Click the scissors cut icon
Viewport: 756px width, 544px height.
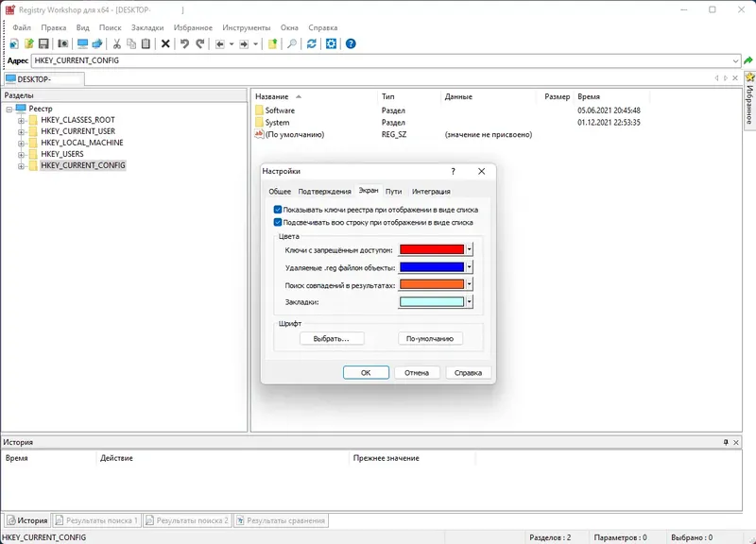pos(116,43)
